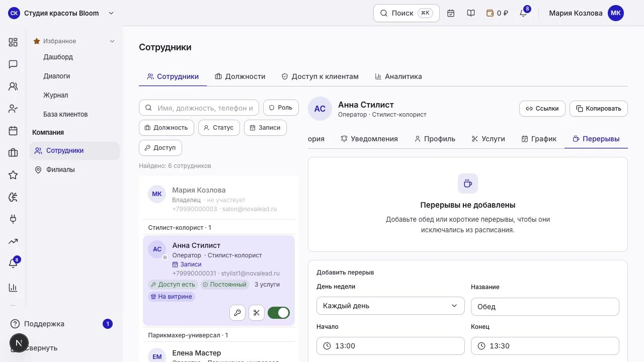644x362 pixels.
Task: Open the Уведомления employee tab
Action: click(369, 139)
